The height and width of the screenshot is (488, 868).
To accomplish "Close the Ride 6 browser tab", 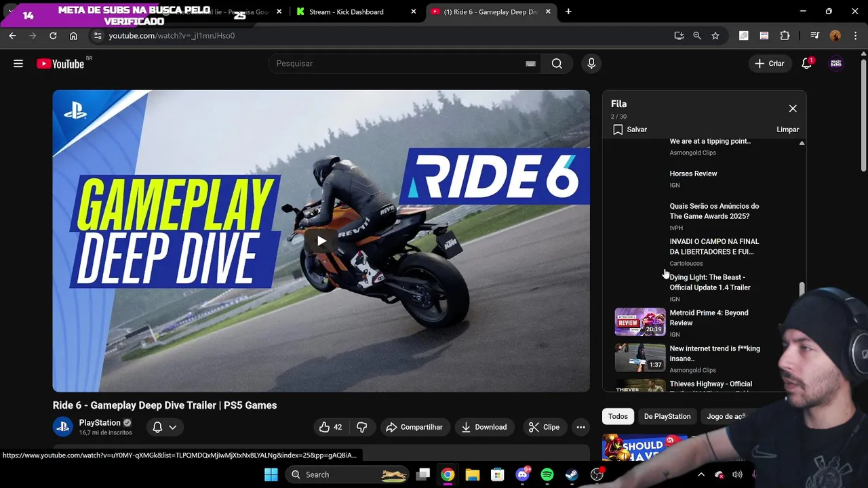I will [548, 12].
